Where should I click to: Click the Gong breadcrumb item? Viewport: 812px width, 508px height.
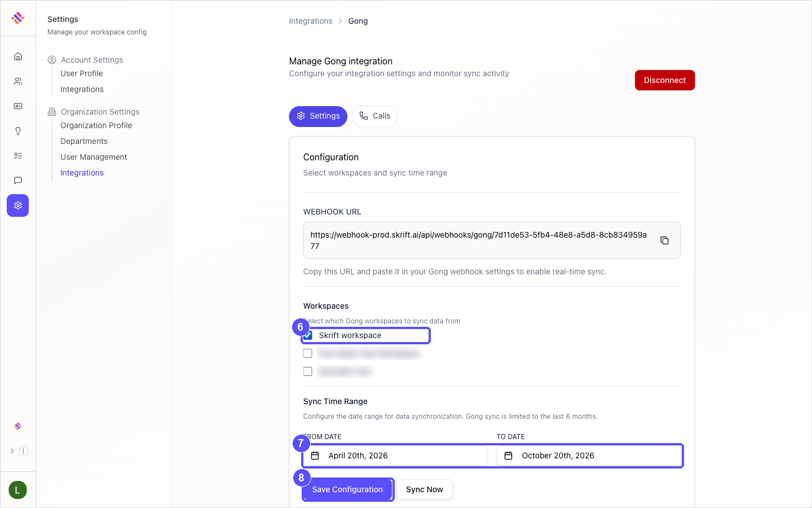358,21
